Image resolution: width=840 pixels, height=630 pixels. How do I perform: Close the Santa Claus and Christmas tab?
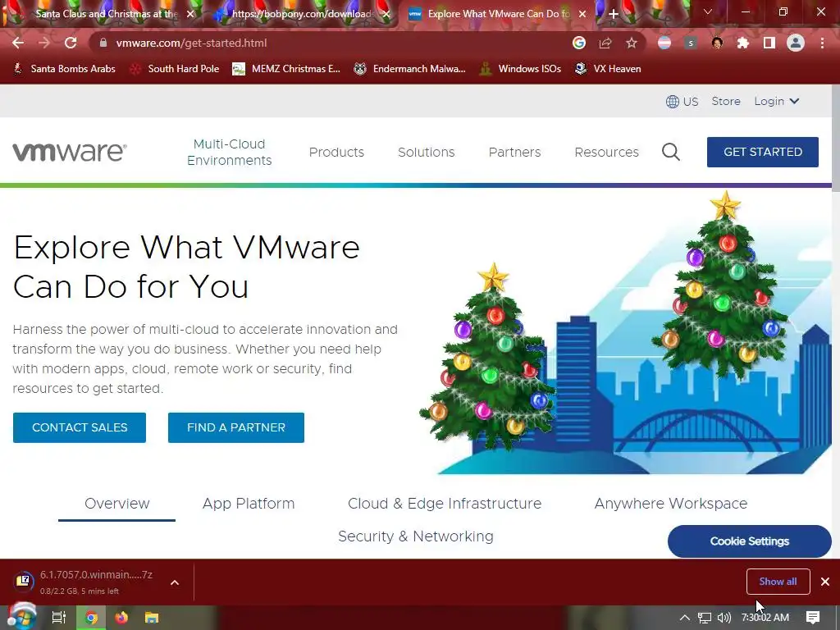(190, 14)
